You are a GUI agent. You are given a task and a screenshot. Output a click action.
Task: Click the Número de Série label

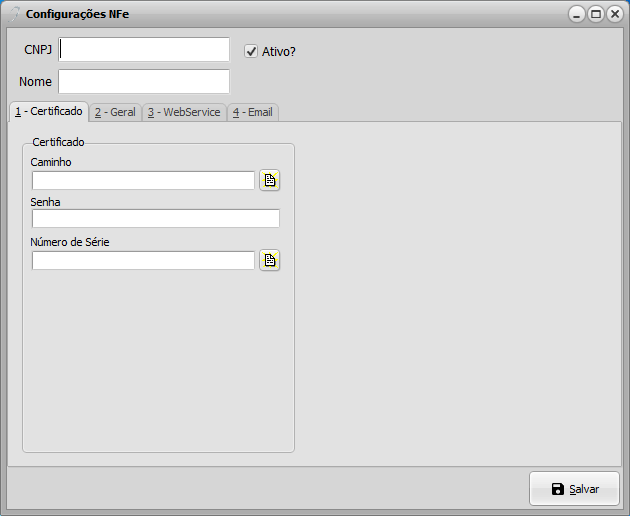[x=70, y=242]
